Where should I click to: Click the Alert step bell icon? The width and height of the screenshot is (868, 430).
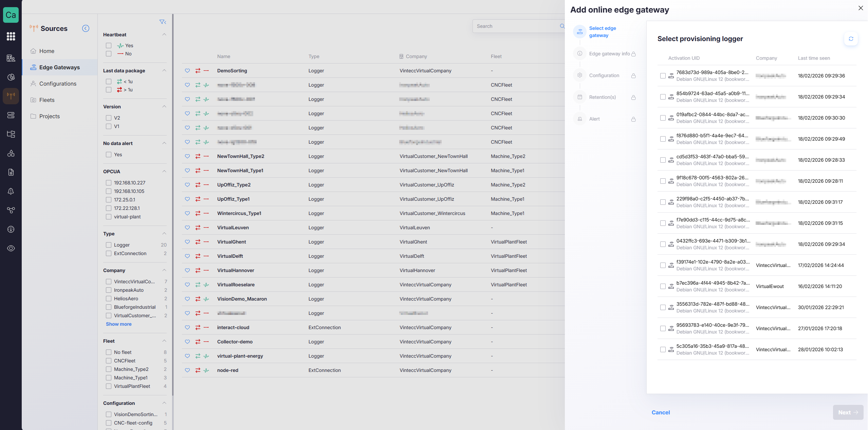click(x=580, y=119)
